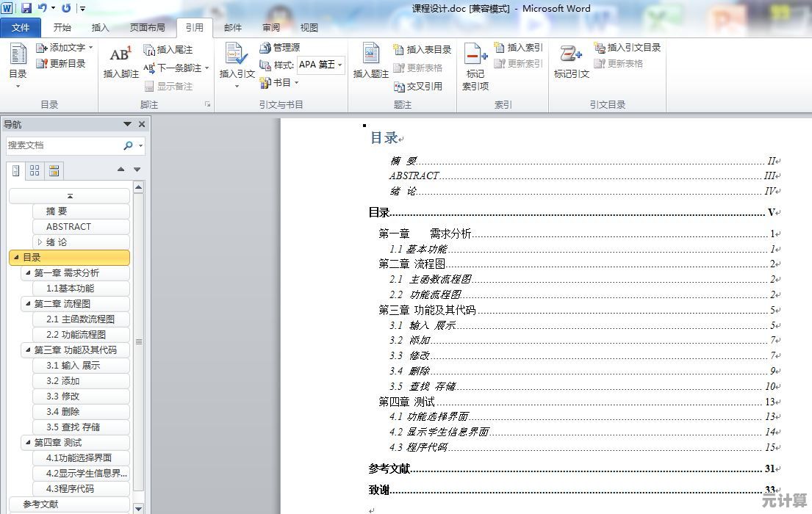
Task: Click the Insert Footnote icon
Action: tap(120, 56)
